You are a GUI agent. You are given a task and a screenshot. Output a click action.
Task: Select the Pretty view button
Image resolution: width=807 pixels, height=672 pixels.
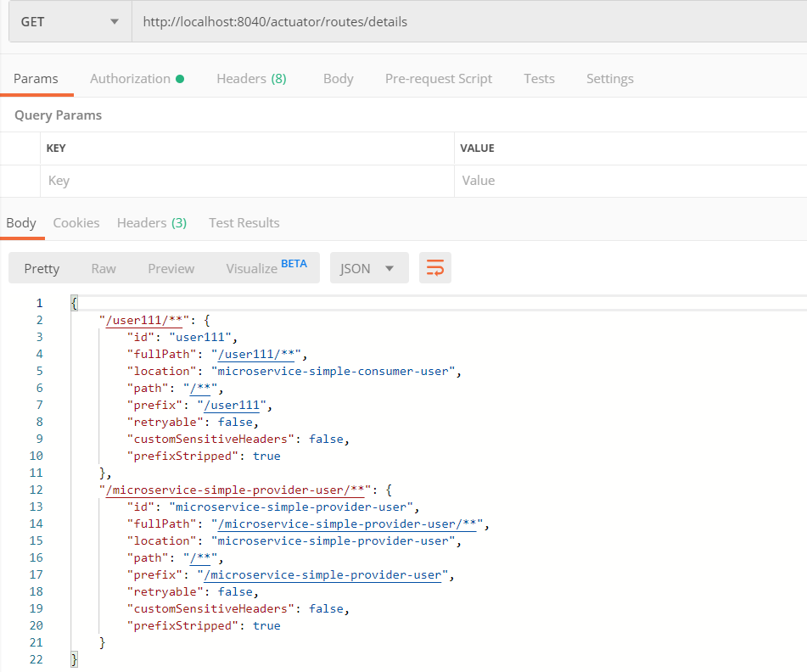click(x=42, y=269)
